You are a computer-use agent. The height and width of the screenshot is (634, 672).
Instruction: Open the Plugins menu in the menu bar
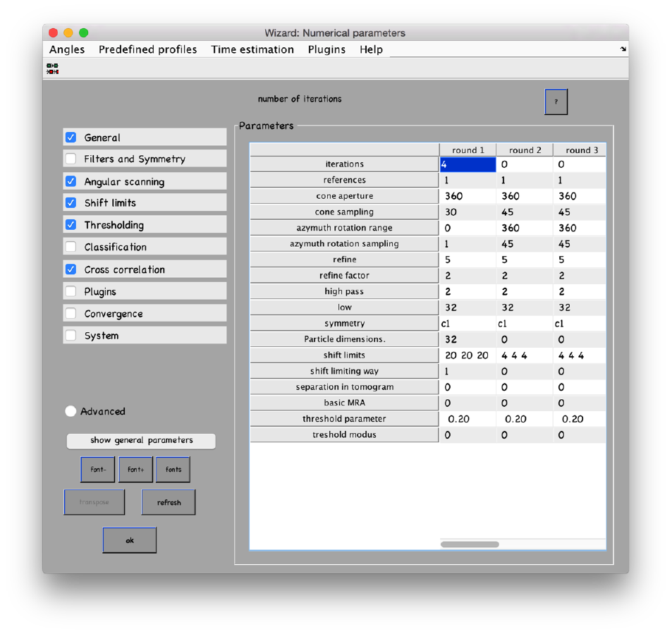[326, 49]
